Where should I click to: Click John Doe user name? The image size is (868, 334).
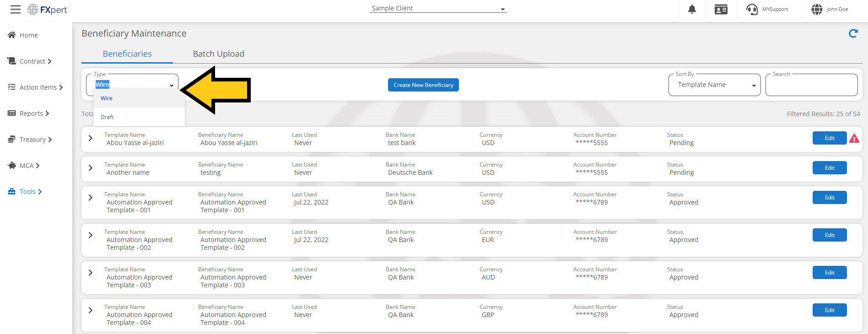(x=837, y=9)
